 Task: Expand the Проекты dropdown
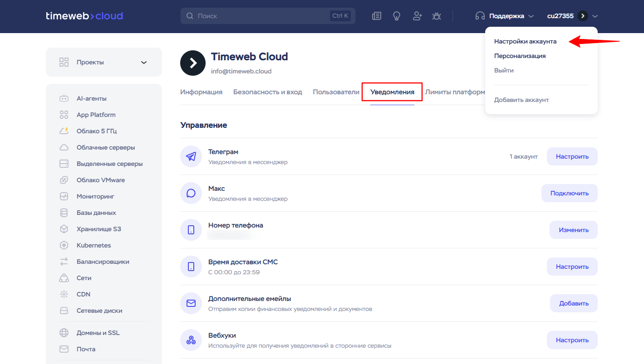coord(104,62)
